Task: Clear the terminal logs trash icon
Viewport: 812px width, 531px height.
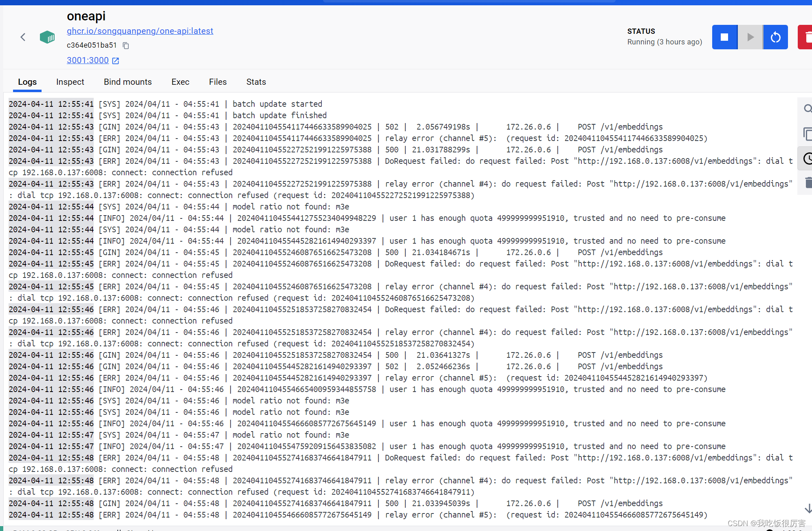Action: point(808,183)
